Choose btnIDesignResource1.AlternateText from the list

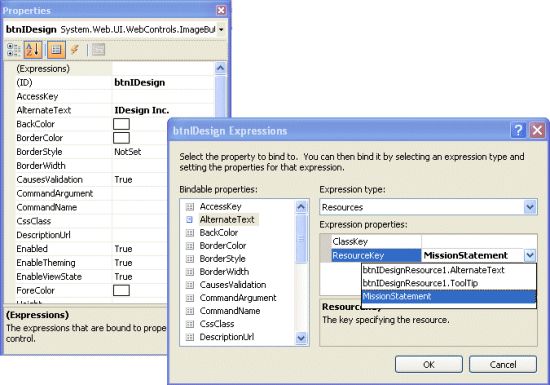click(449, 270)
